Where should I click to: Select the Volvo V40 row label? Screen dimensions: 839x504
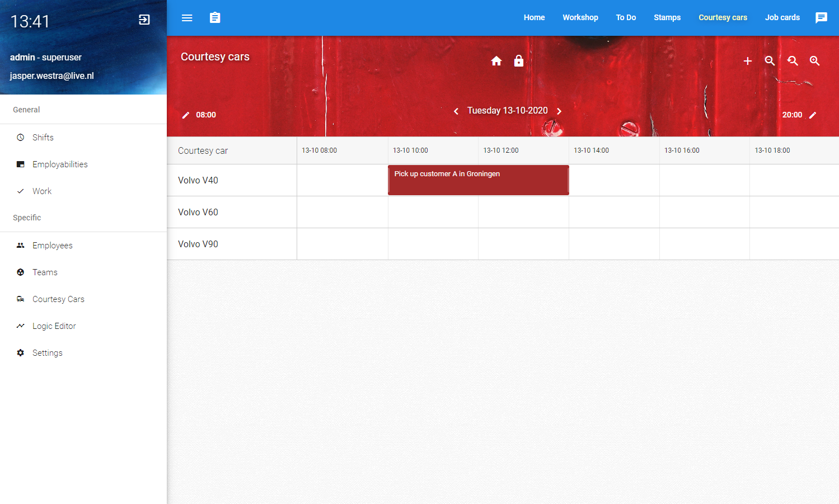198,180
